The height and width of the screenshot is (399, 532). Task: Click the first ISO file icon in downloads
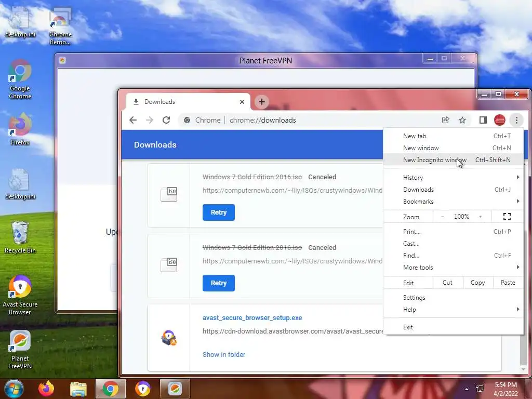[169, 194]
